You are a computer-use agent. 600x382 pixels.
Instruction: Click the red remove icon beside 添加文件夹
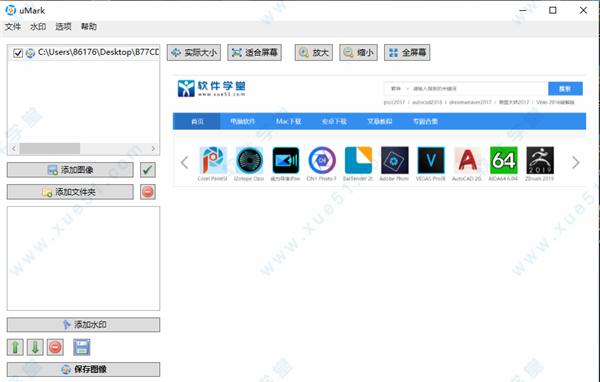click(x=148, y=192)
